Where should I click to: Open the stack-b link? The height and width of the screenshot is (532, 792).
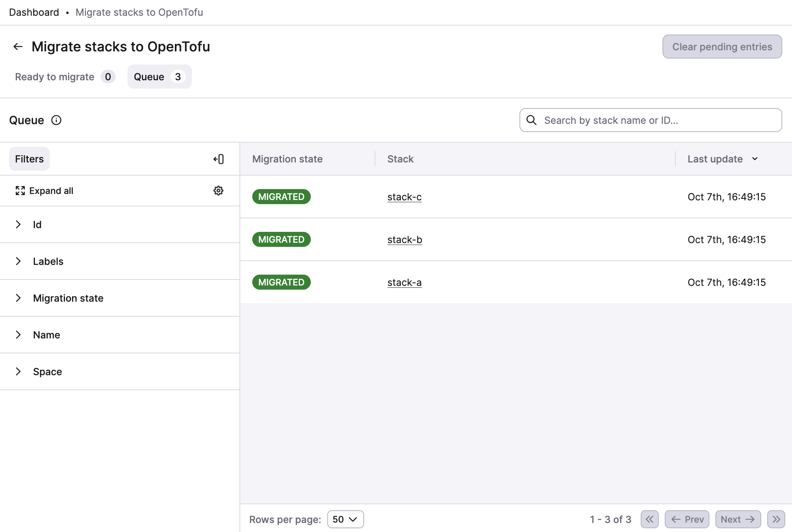405,240
